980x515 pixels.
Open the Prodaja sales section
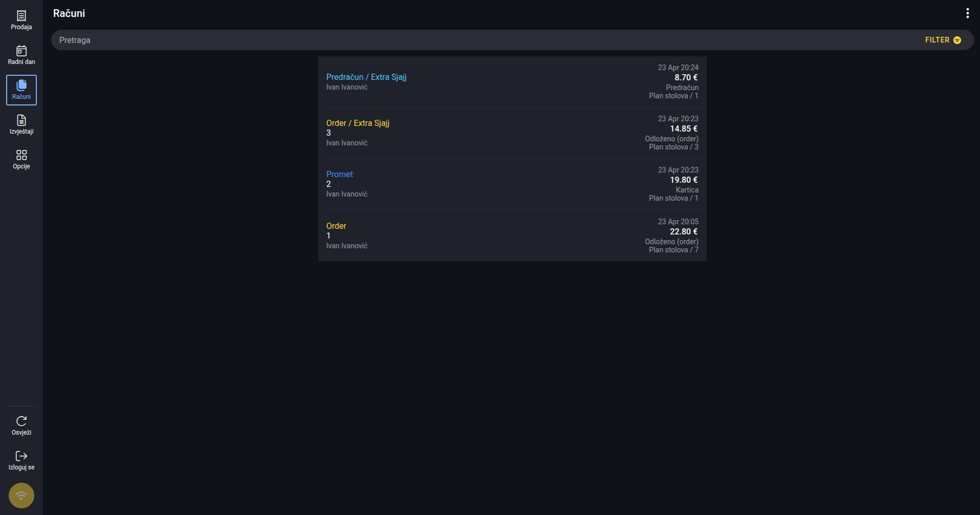(x=21, y=20)
